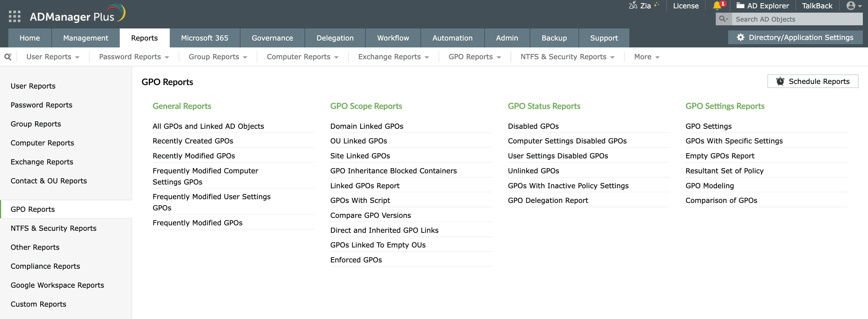Screen dimensions: 868x319
Task: Switch to the Workflow tab
Action: [x=393, y=38]
